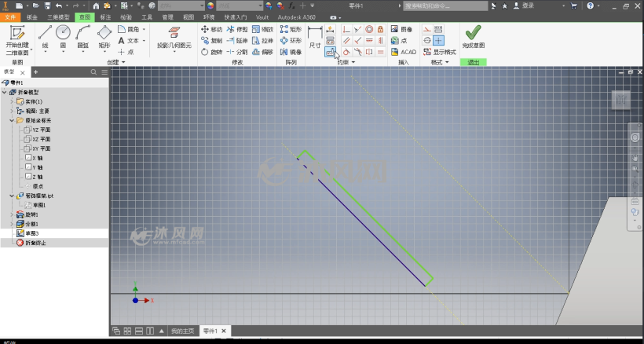
Task: Click the search help command field
Action: tap(445, 5)
